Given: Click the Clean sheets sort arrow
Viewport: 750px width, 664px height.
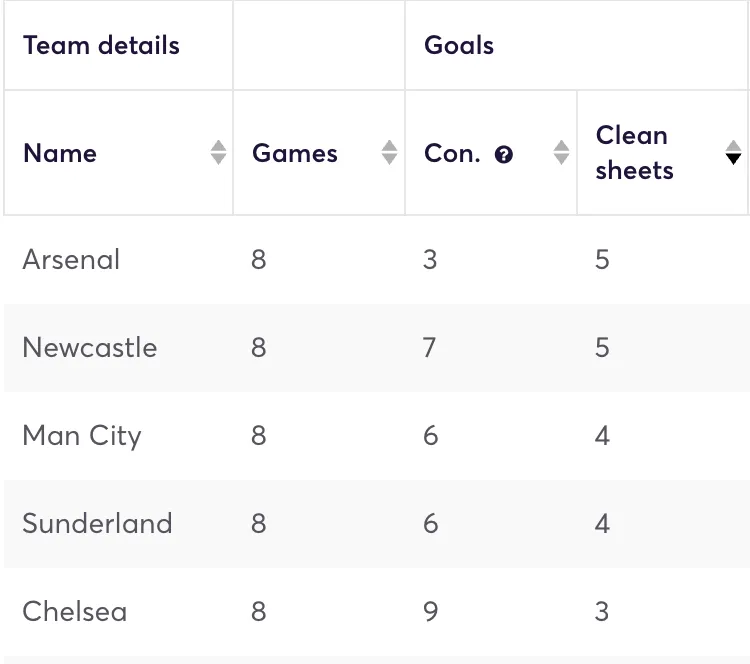Looking at the screenshot, I should (734, 153).
